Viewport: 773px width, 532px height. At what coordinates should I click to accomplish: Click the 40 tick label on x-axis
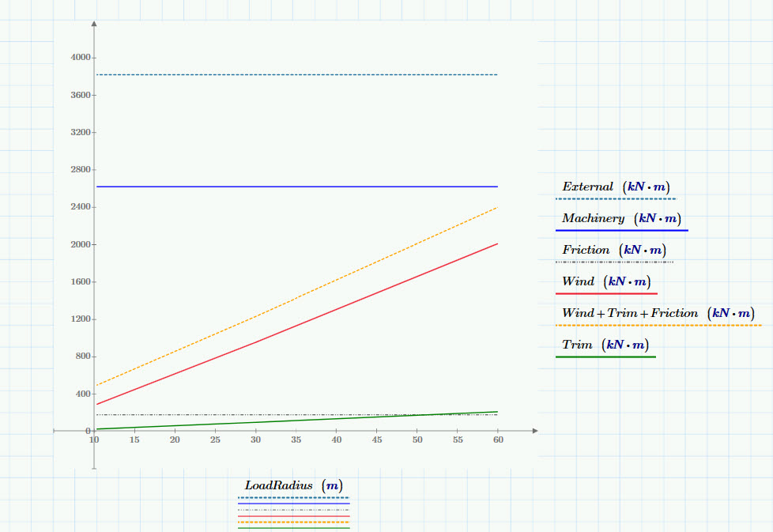(337, 440)
